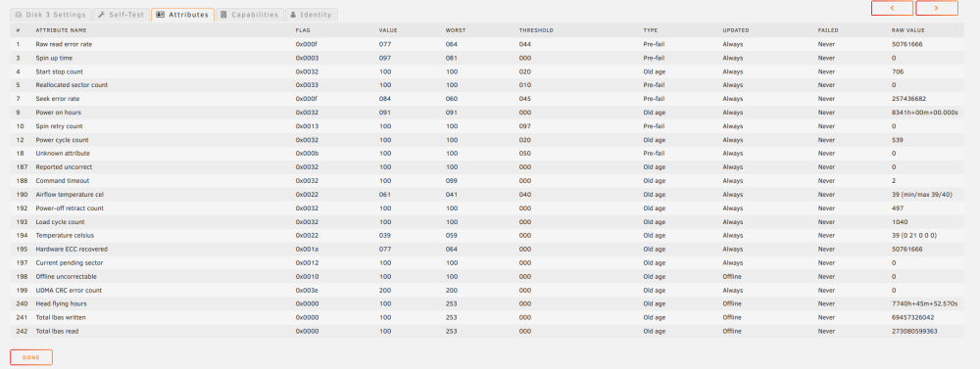
Task: Click raw value 8341h+00m+00.000s
Action: [924, 113]
